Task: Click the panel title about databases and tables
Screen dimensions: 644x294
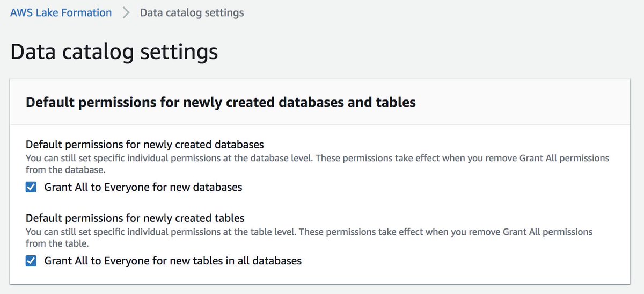Action: pyautogui.click(x=221, y=102)
